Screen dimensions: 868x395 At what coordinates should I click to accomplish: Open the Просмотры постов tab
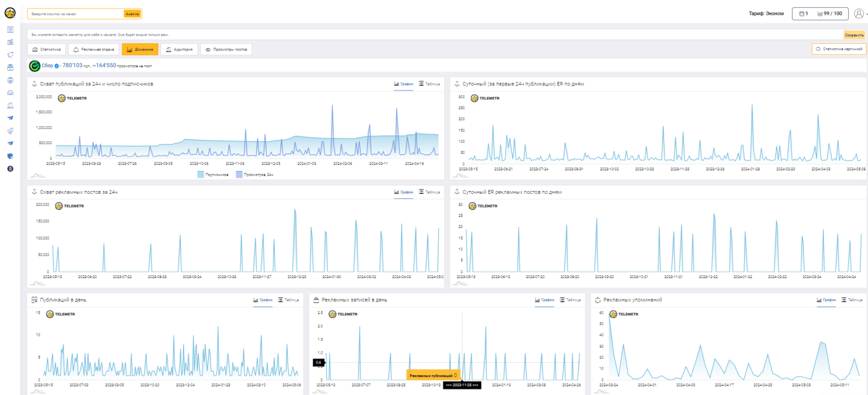click(226, 50)
